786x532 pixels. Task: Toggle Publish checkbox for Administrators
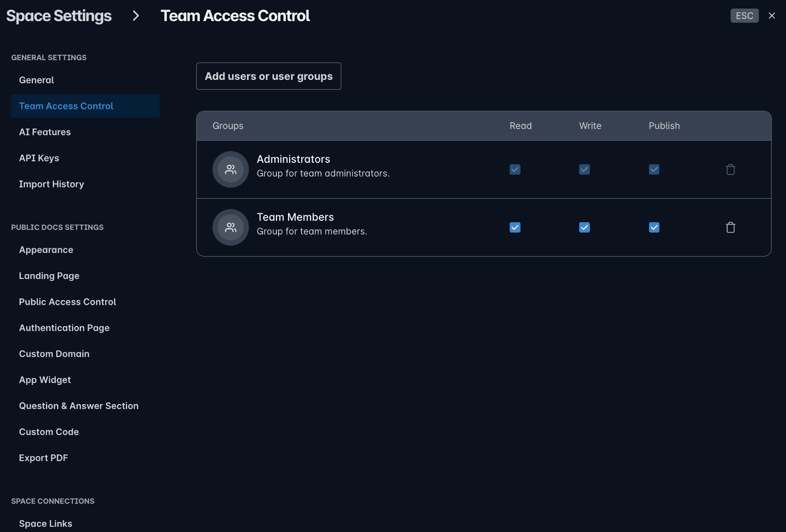[654, 169]
